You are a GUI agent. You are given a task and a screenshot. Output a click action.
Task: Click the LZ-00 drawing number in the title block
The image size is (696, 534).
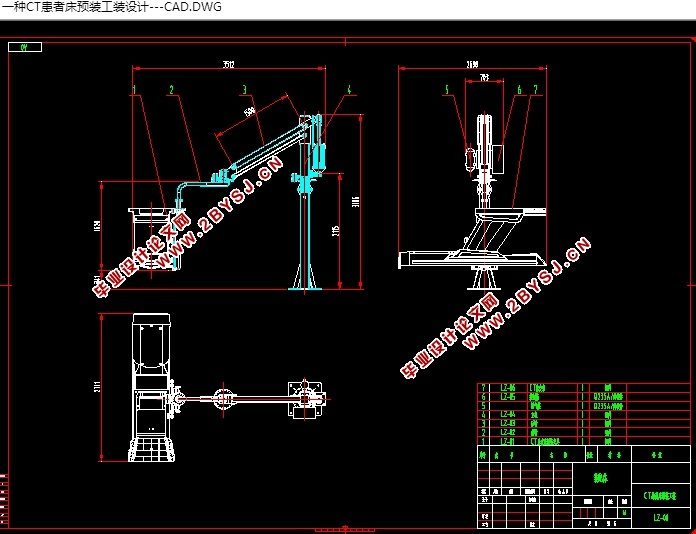[661, 517]
